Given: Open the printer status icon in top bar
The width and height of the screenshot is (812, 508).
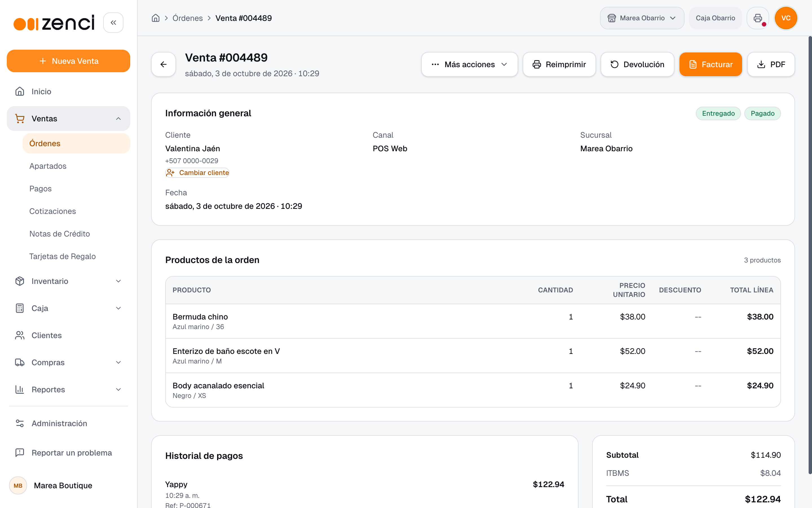Looking at the screenshot, I should coord(758,18).
